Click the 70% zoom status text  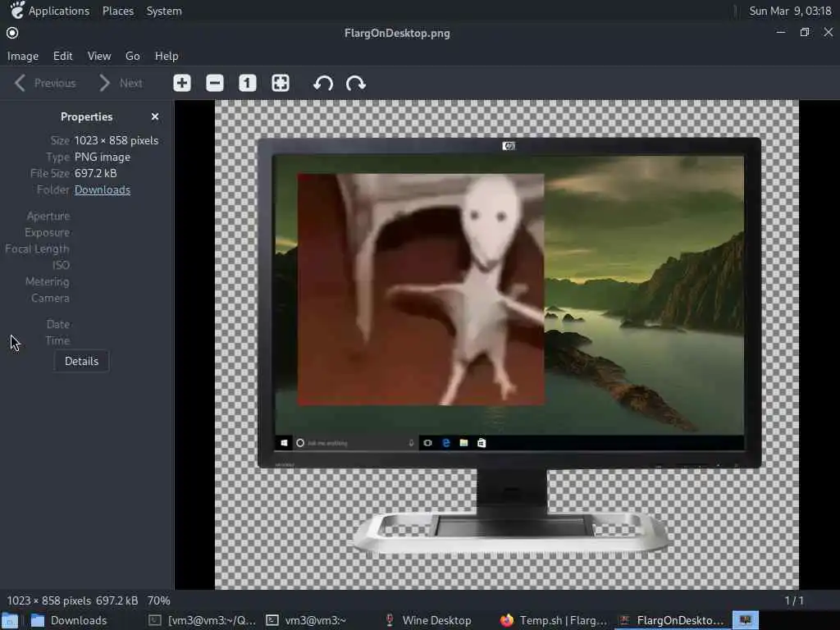click(x=158, y=600)
